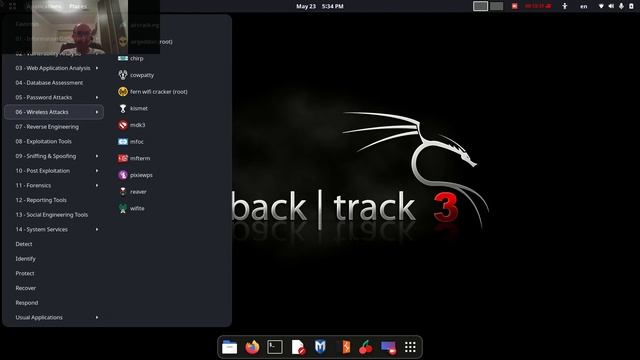Open reaver tool
The width and height of the screenshot is (640, 360).
(x=132, y=192)
